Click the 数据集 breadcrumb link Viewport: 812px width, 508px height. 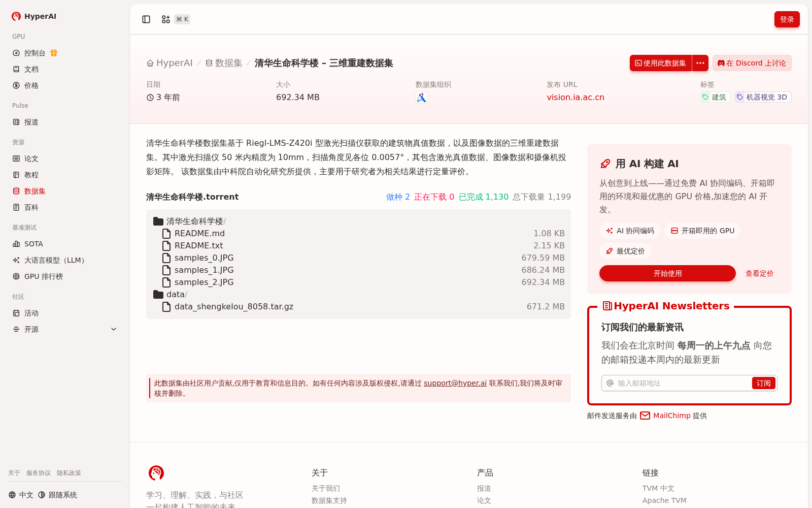click(x=224, y=63)
